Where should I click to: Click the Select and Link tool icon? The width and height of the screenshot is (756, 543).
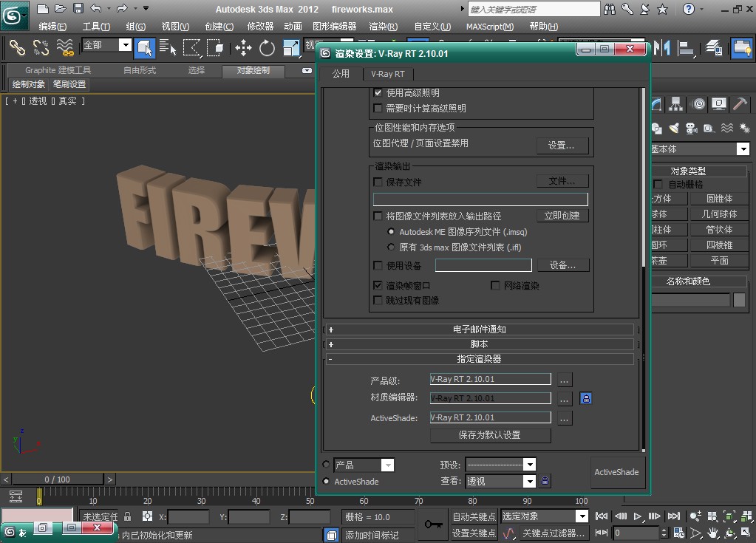pyautogui.click(x=17, y=47)
